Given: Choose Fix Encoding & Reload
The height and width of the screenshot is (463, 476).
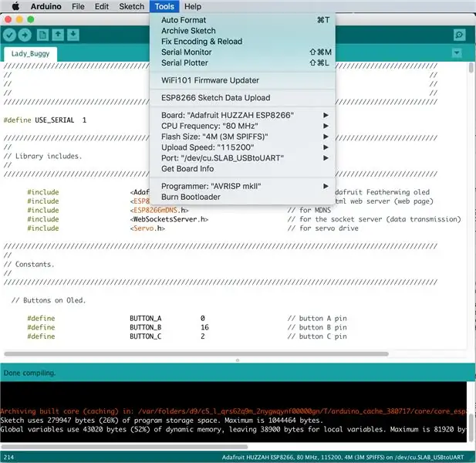Looking at the screenshot, I should (243, 42).
